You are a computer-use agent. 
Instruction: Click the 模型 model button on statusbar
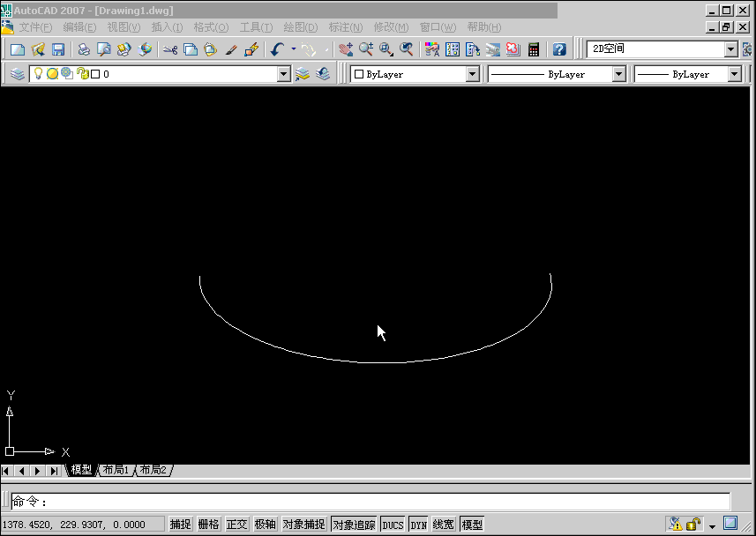point(471,523)
